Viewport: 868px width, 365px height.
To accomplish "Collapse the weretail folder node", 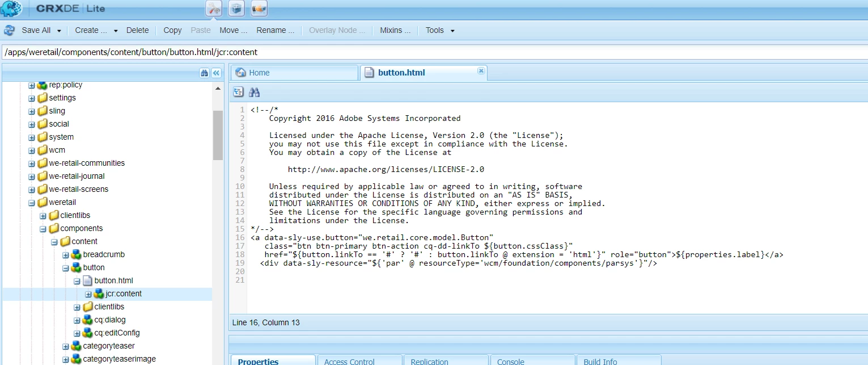I will tap(32, 203).
